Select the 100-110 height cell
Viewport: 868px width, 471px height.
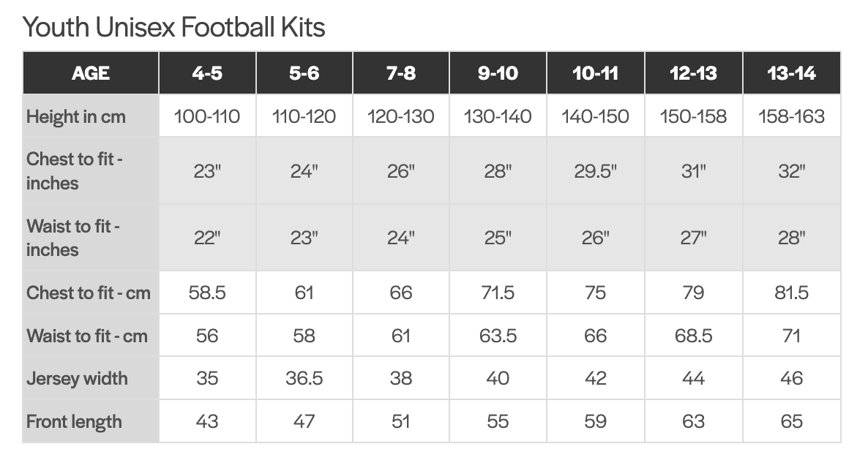point(207,116)
